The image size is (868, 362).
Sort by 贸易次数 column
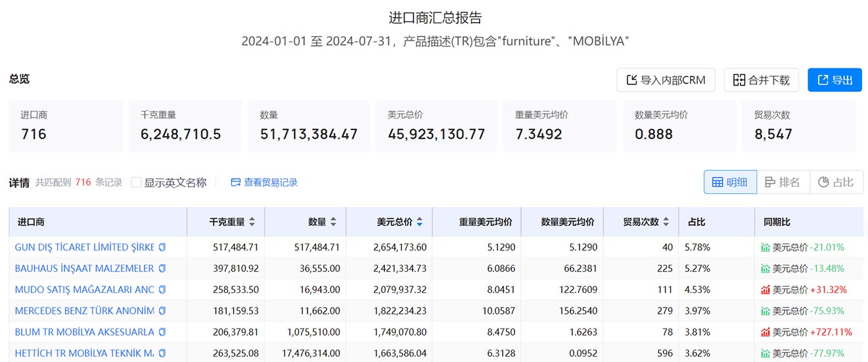pos(666,222)
